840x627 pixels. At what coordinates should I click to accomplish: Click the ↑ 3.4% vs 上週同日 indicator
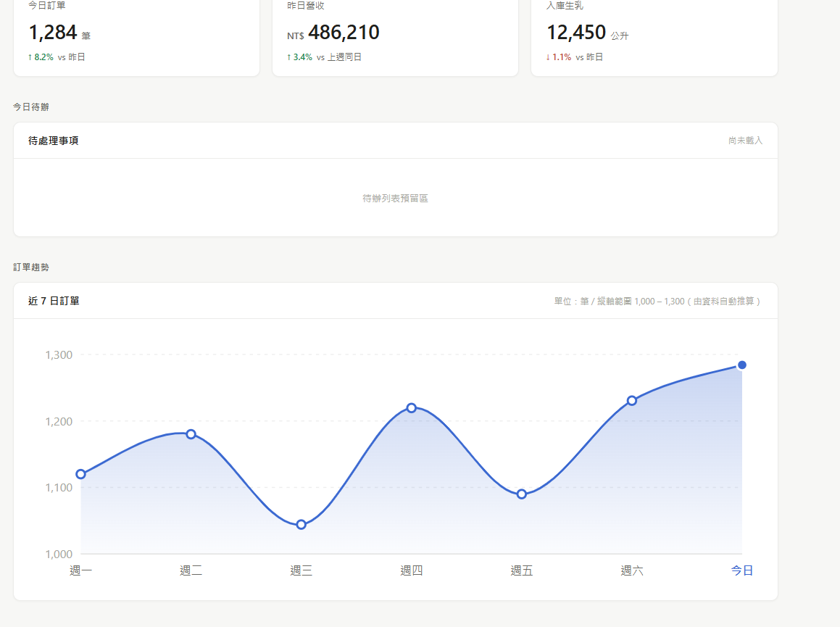[x=324, y=57]
